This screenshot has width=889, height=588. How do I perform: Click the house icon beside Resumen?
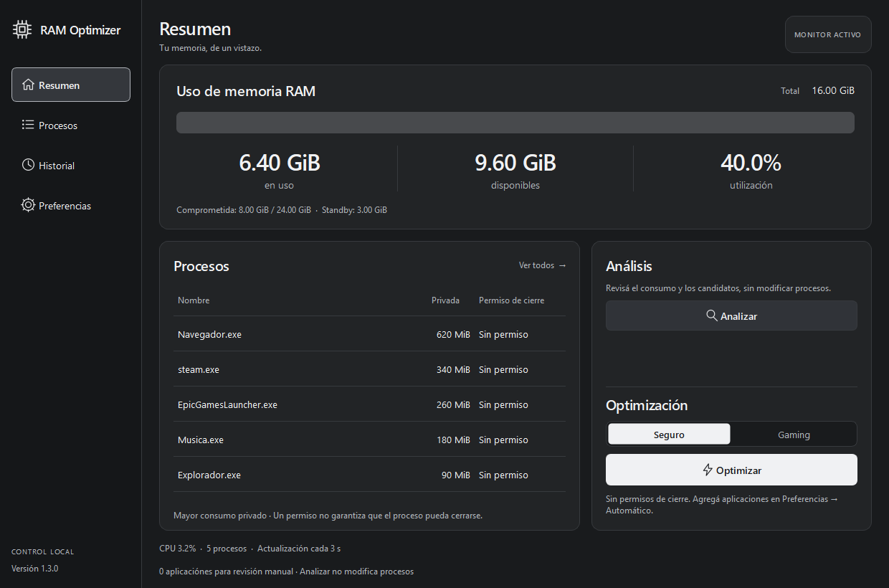pos(29,85)
